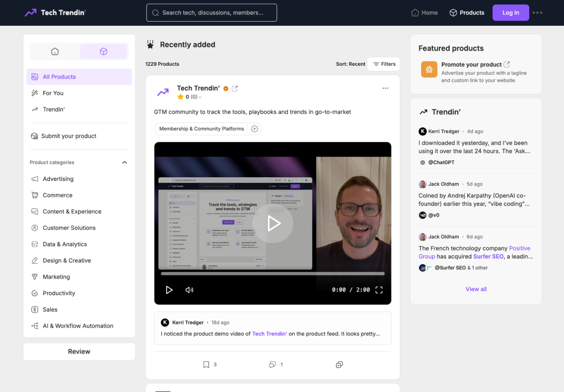This screenshot has width=564, height=392.
Task: Select Trendin' in the left sidebar
Action: coord(54,110)
